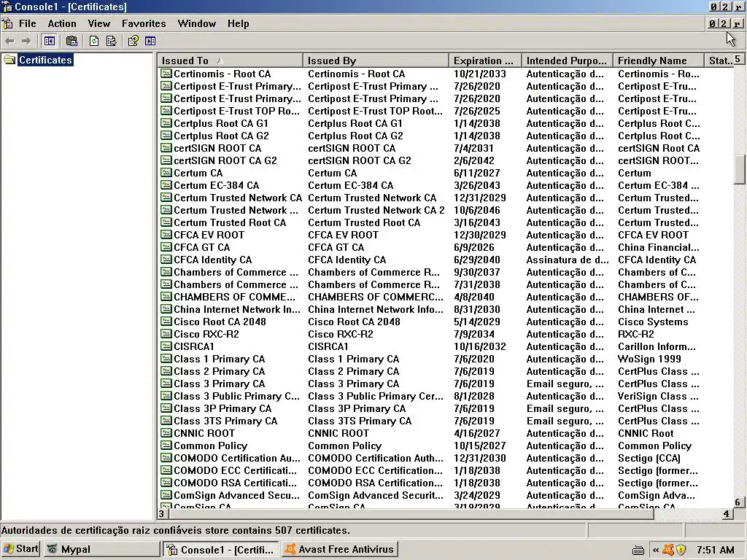Open the File menu
Screen dimensions: 747x560
point(27,23)
